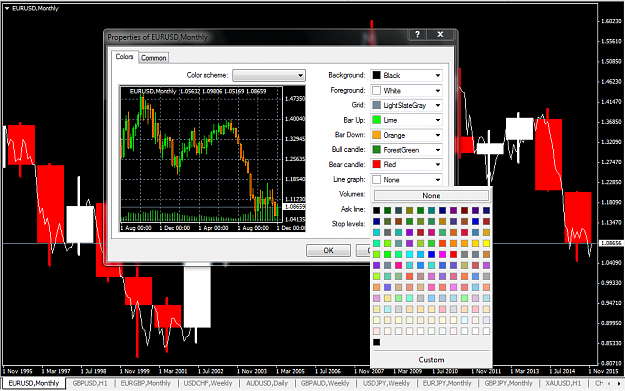This screenshot has height=391, width=625.
Task: Switch to the Common tab in Properties
Action: 153,58
